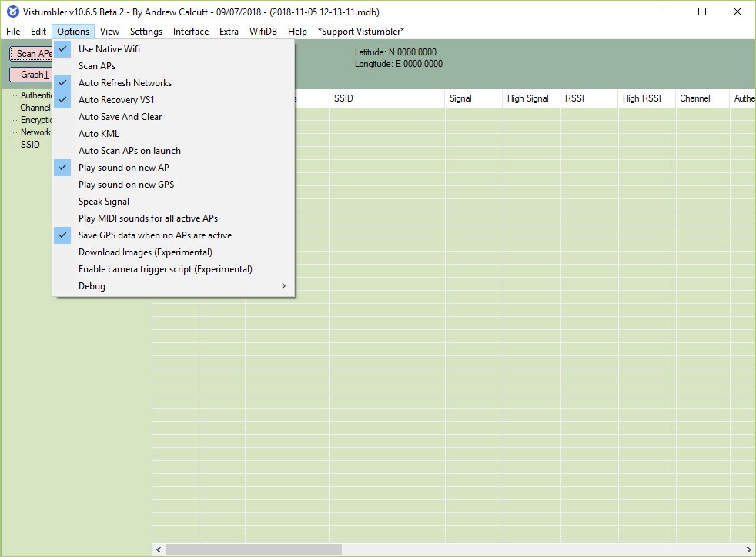Open the Settings menu
Image resolution: width=756 pixels, height=557 pixels.
146,32
